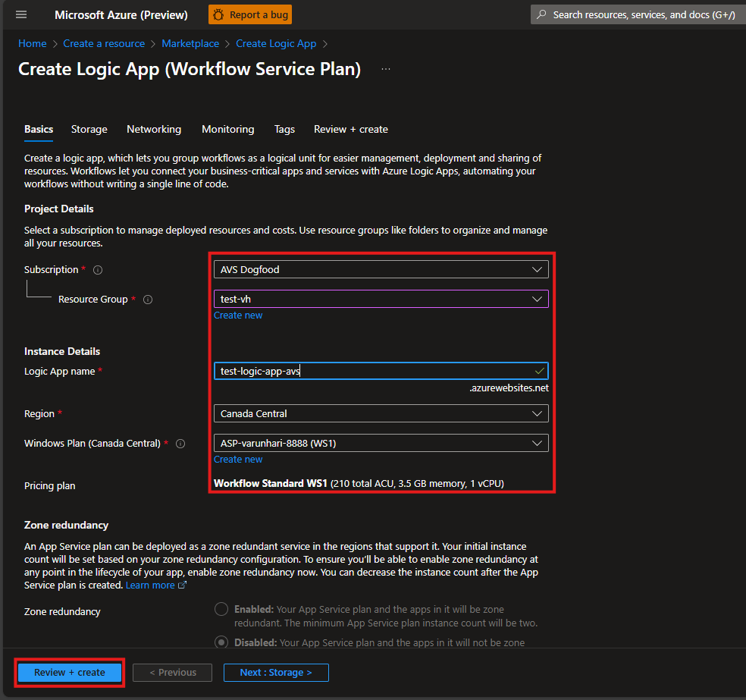Click Create new under Resource Group

click(x=238, y=315)
